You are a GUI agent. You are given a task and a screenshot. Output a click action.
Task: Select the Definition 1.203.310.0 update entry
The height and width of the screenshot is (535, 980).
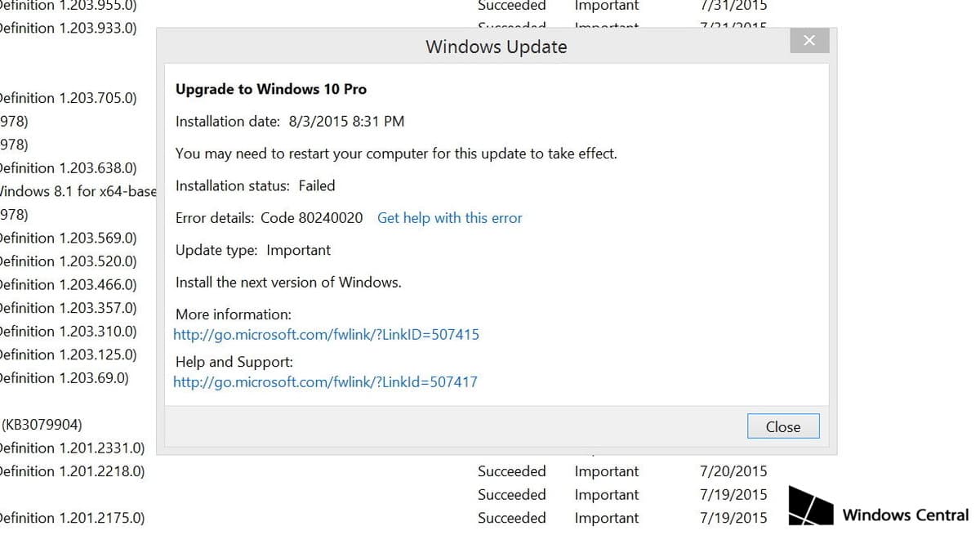click(68, 332)
